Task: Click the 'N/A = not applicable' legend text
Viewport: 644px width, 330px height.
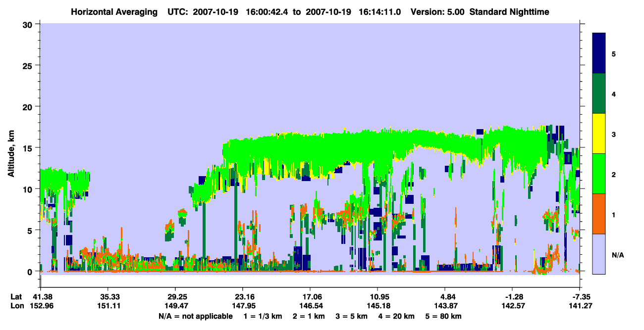Action: 195,316
